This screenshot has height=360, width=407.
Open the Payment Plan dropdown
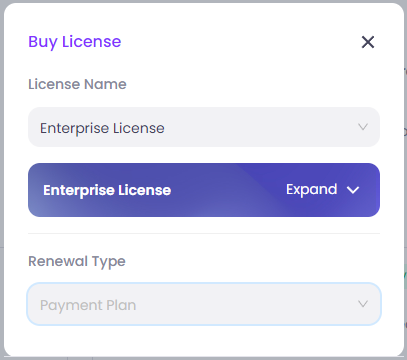204,304
